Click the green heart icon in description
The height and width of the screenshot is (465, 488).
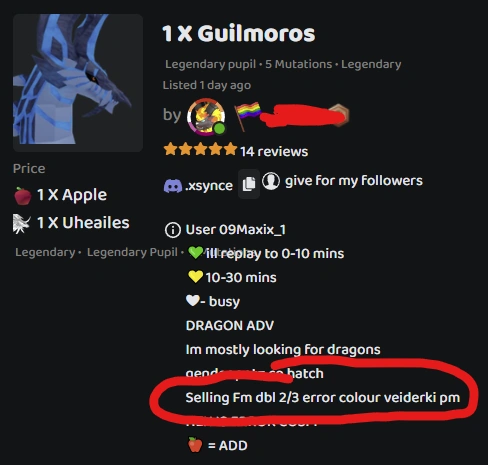[x=195, y=252]
